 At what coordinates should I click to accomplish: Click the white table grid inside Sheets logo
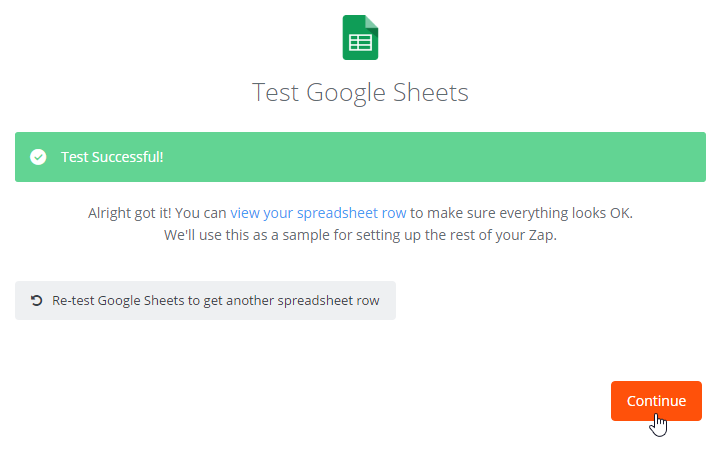(360, 42)
